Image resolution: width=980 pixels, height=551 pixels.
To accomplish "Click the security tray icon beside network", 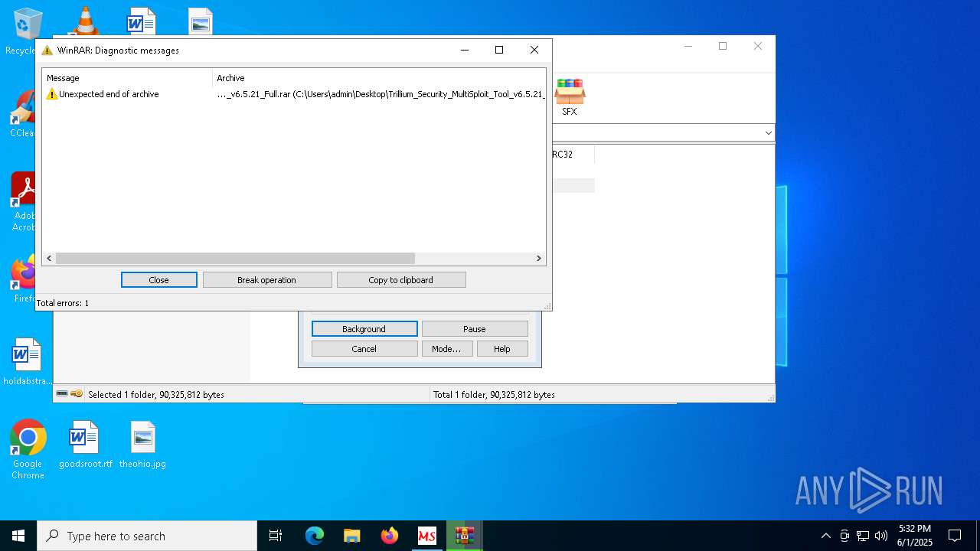I will point(844,536).
